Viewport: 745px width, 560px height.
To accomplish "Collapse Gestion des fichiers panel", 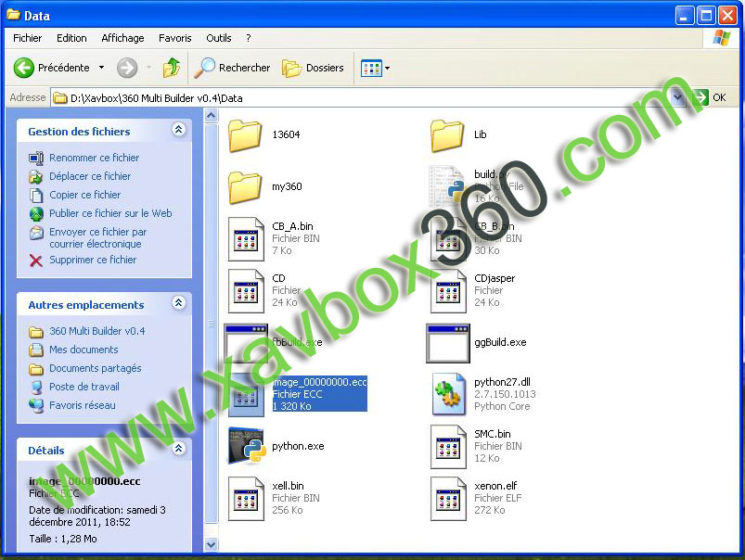I will (179, 129).
